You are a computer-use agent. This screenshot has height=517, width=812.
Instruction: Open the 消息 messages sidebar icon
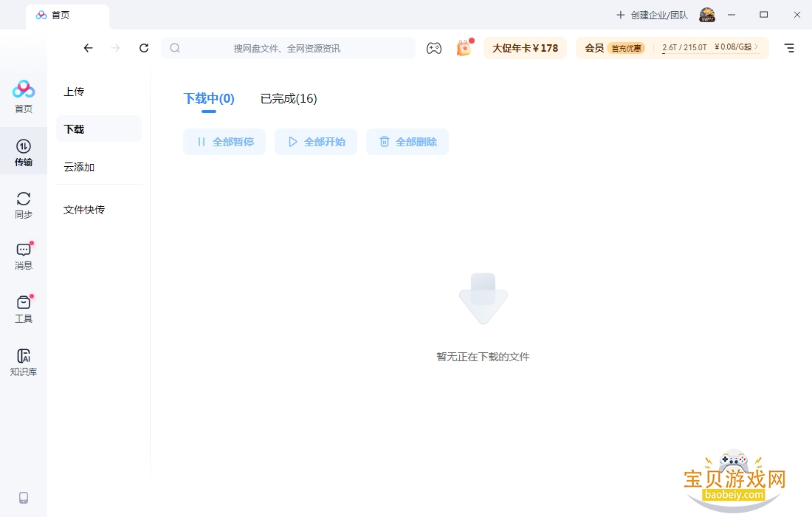click(x=24, y=256)
